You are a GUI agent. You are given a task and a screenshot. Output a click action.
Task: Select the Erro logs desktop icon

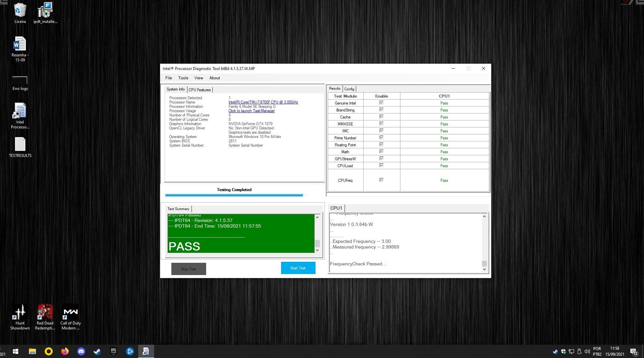pyautogui.click(x=20, y=83)
